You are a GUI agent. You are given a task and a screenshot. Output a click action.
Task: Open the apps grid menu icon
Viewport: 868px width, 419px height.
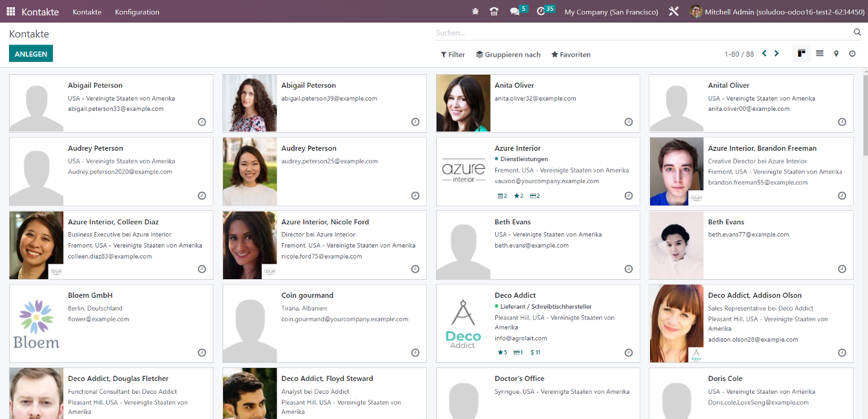[11, 12]
